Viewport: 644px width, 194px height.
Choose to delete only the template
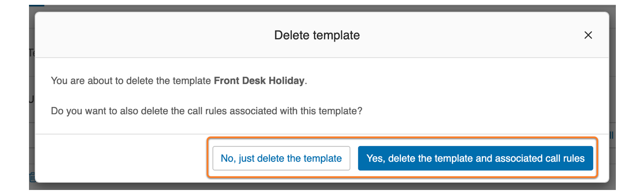[281, 158]
